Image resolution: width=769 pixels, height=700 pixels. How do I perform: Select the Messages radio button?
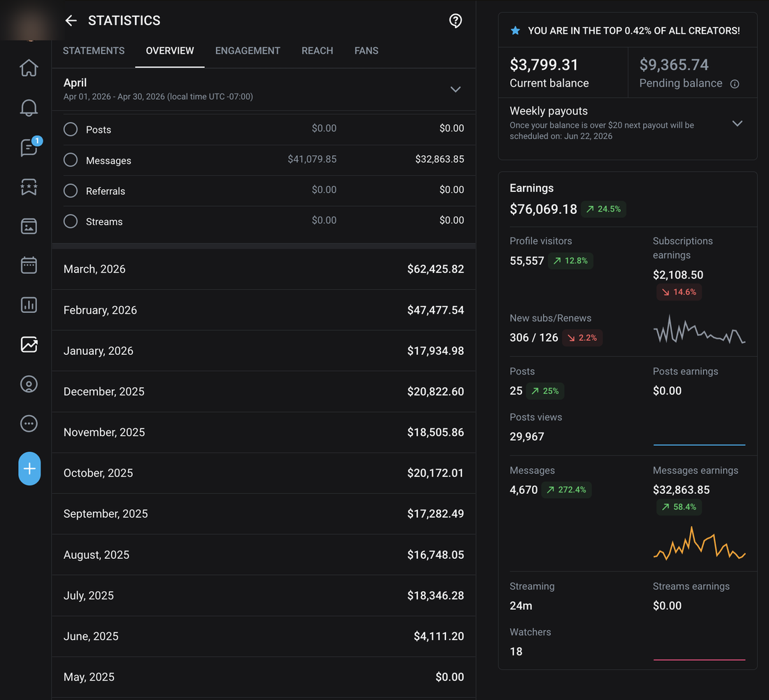(x=71, y=160)
